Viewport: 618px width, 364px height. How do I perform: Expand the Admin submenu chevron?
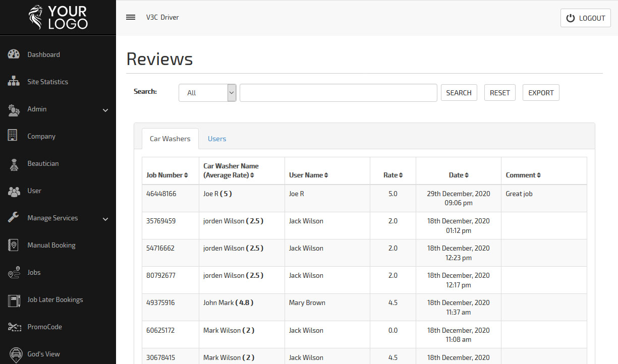105,110
